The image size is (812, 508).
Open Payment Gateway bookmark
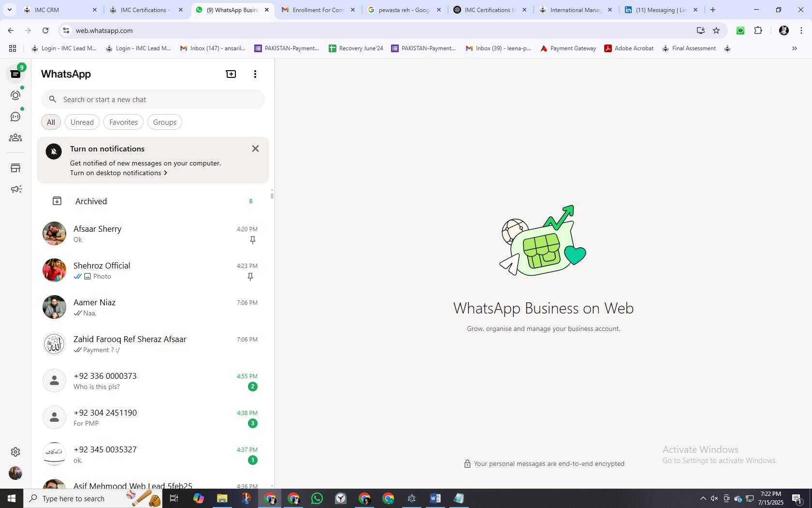tap(568, 48)
